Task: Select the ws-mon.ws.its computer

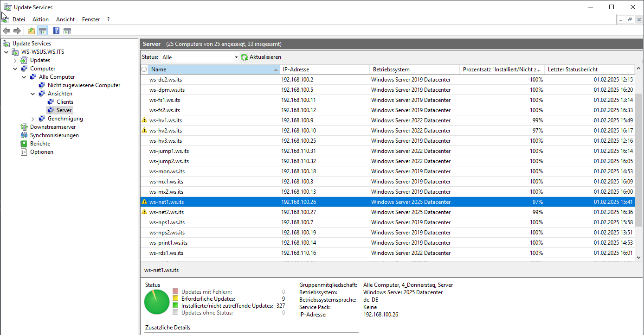Action: click(x=387, y=171)
